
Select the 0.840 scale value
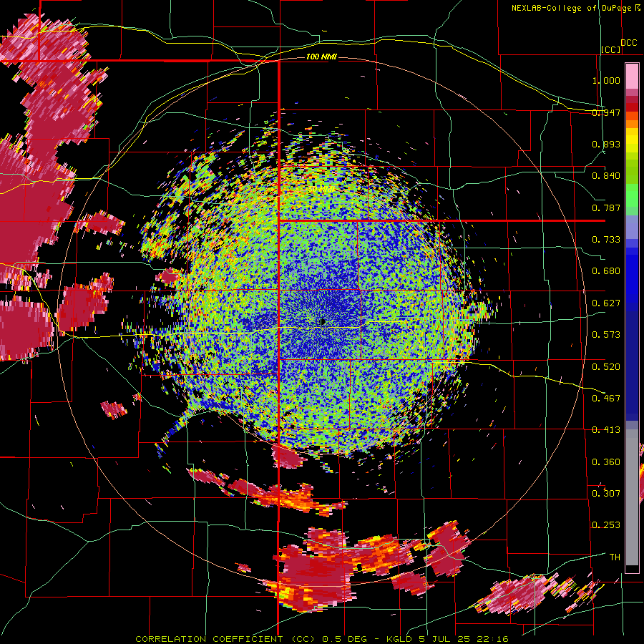(x=606, y=176)
